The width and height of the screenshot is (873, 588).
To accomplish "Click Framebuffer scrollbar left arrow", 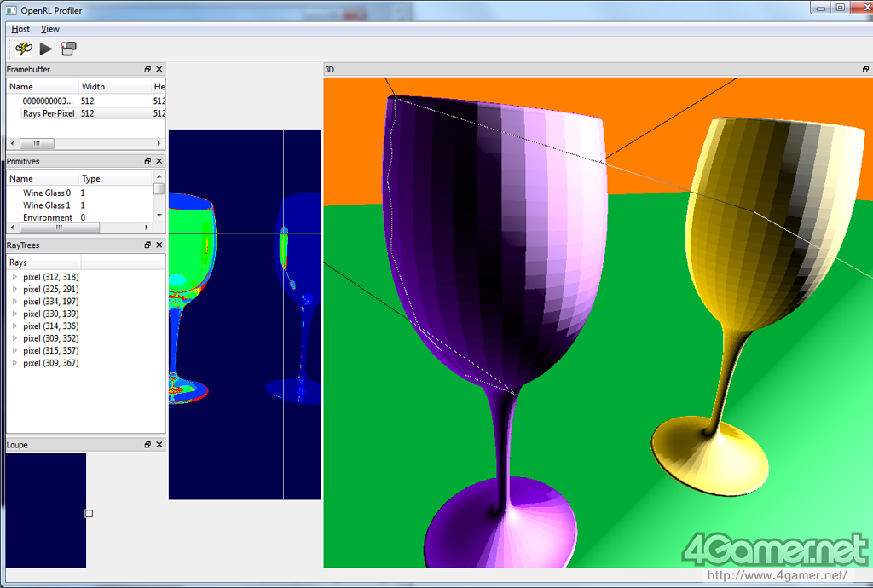I will coord(12,143).
